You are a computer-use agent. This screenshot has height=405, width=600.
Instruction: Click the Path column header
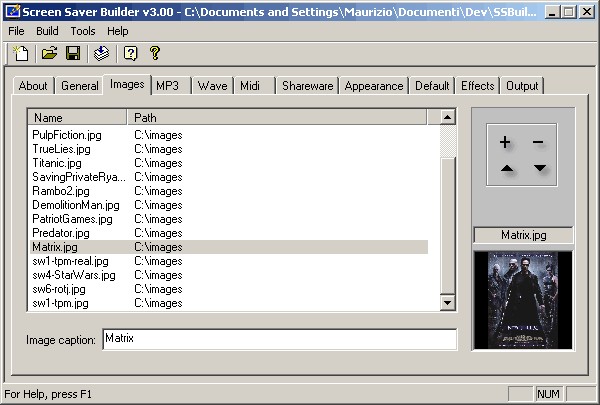277,118
